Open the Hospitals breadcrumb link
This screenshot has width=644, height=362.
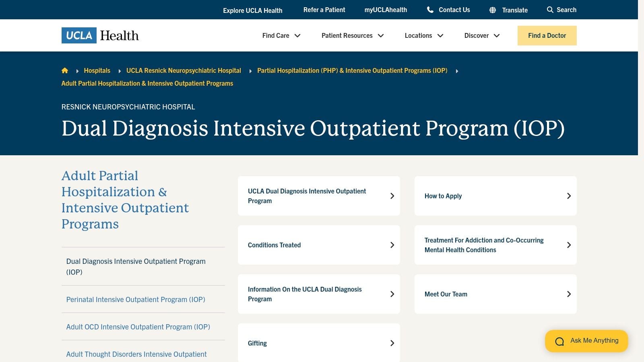point(97,70)
